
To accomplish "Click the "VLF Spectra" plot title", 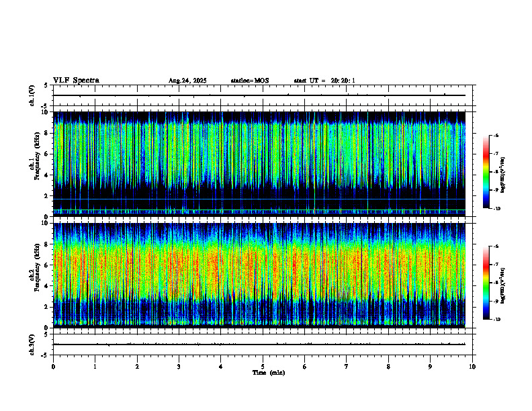I will click(76, 81).
